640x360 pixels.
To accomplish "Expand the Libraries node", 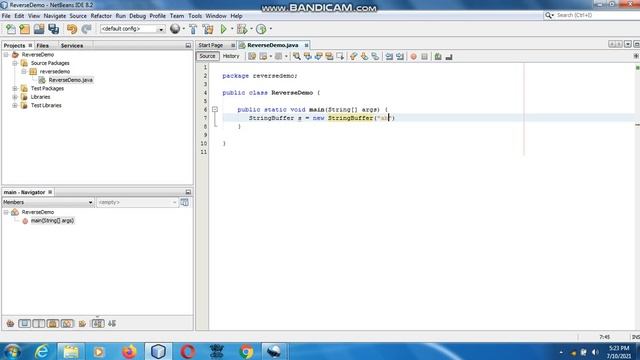I will [x=15, y=97].
